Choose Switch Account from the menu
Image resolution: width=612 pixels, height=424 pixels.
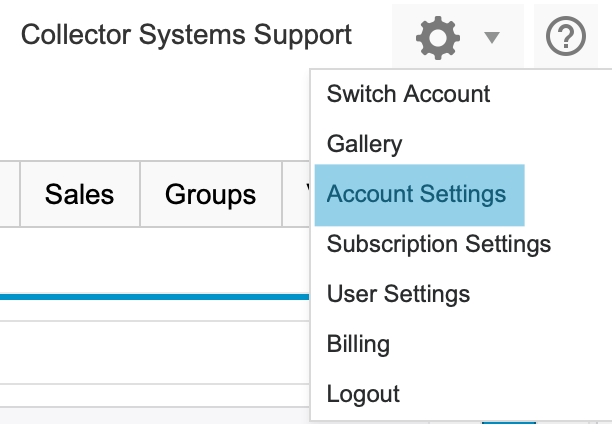tap(408, 94)
